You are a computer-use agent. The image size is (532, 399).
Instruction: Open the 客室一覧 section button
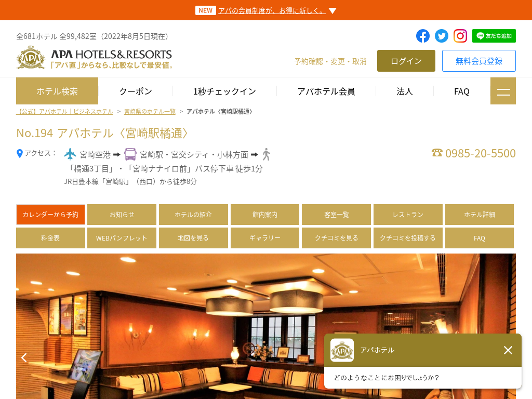click(337, 215)
